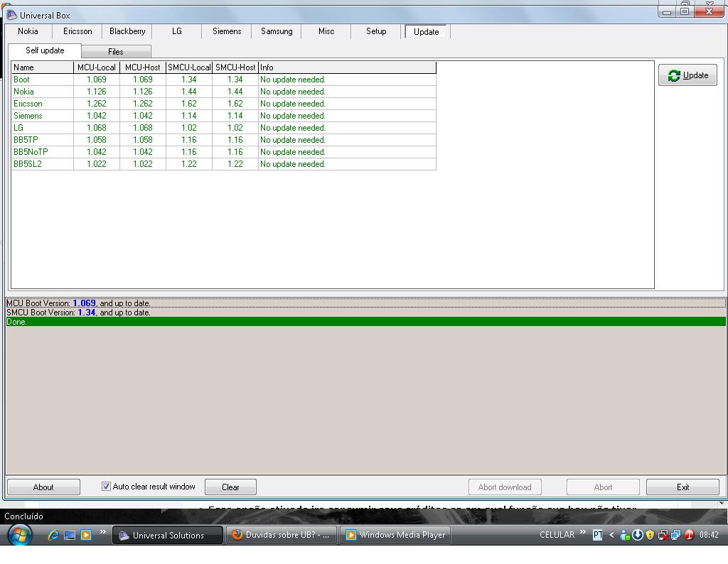Click the Abort download button
Screen dimensions: 728x564
505,487
